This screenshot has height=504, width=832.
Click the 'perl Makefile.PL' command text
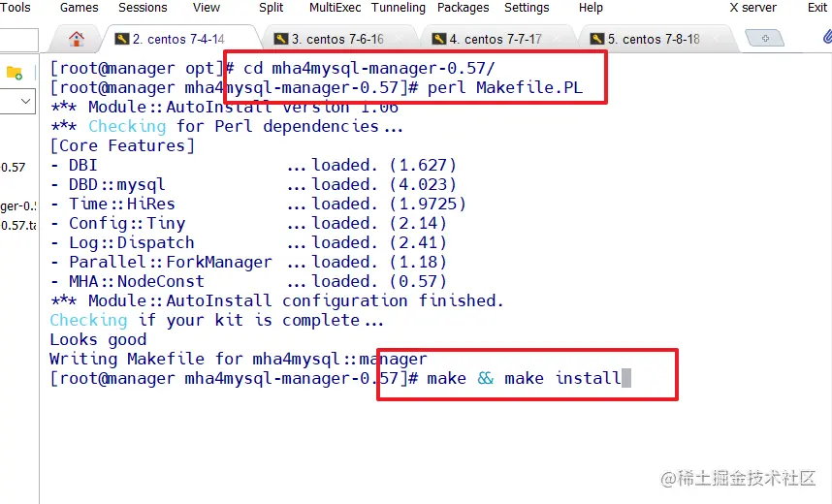(x=504, y=87)
